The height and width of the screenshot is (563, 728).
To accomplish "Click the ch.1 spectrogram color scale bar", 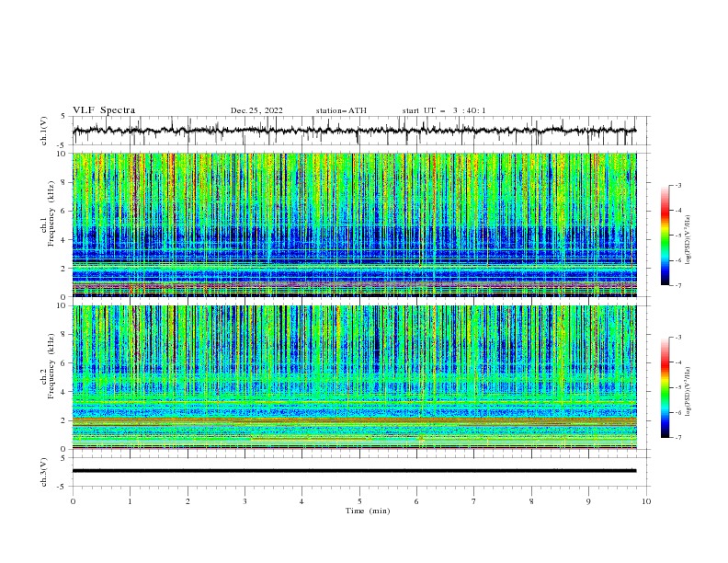I will pos(665,236).
